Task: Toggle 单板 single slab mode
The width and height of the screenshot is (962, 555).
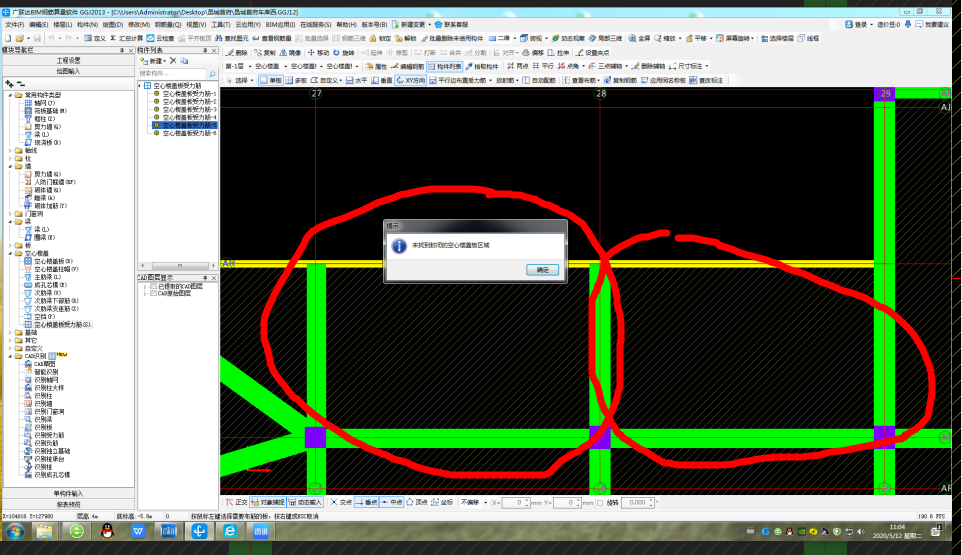Action: [x=271, y=80]
